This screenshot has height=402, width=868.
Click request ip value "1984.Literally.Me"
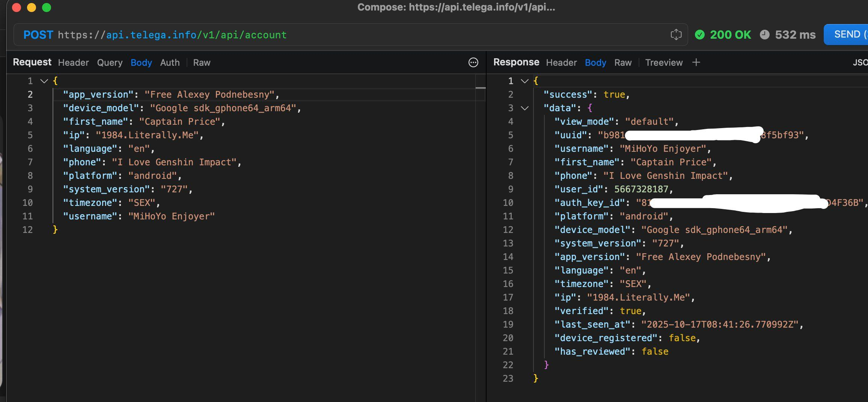tap(147, 135)
